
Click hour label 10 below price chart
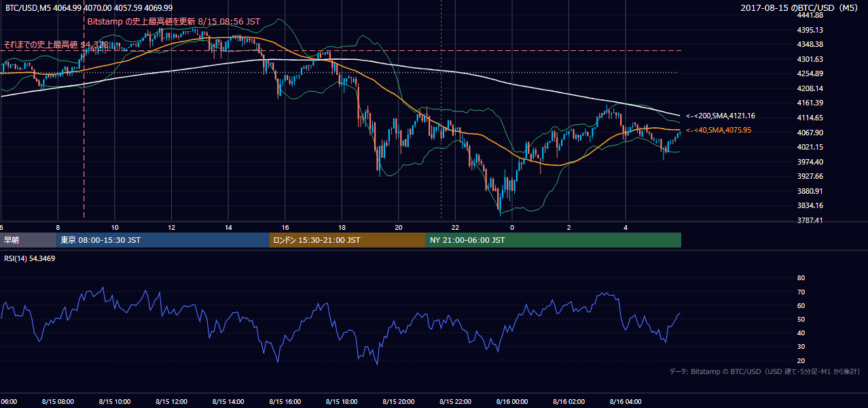(115, 227)
